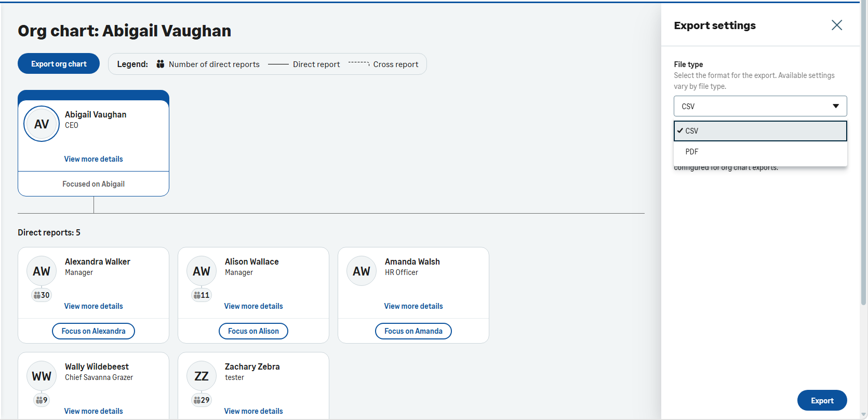Viewport: 868px width, 420px height.
Task: Open the File type dropdown
Action: [760, 106]
